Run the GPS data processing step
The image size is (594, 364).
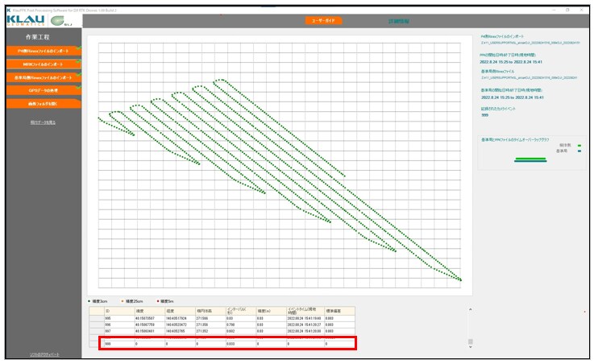[44, 90]
